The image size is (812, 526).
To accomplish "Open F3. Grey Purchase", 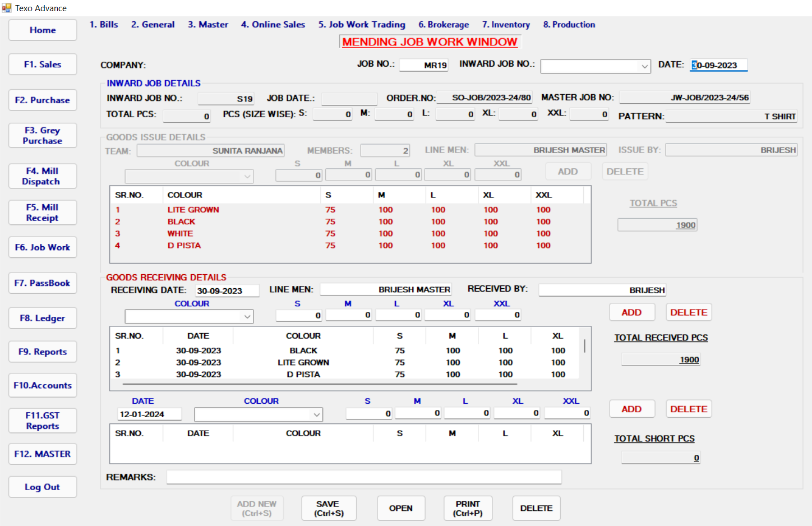I will [43, 136].
